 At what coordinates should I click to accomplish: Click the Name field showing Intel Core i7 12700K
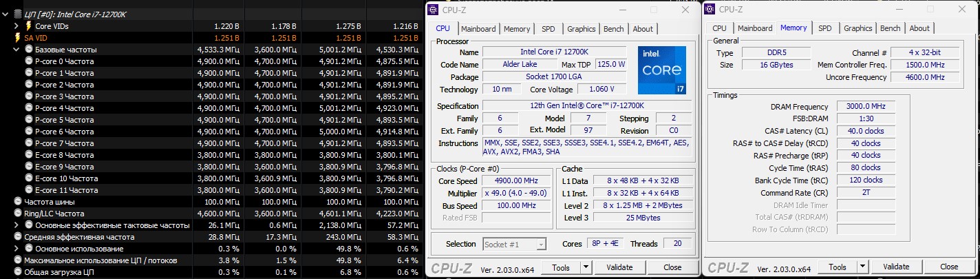coord(554,52)
